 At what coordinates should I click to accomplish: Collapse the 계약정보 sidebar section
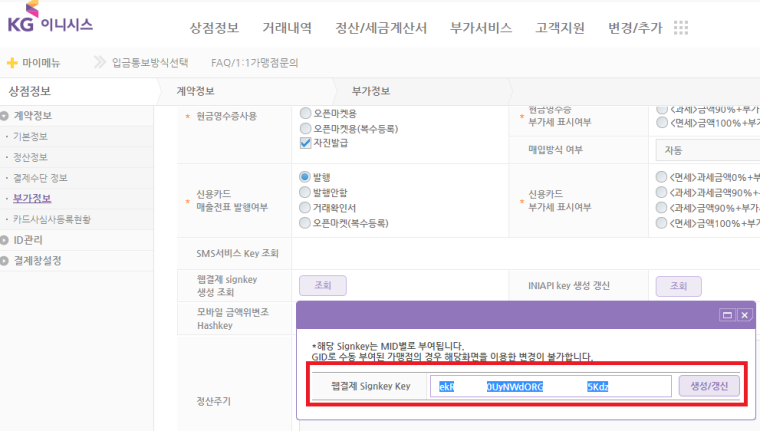coord(6,115)
